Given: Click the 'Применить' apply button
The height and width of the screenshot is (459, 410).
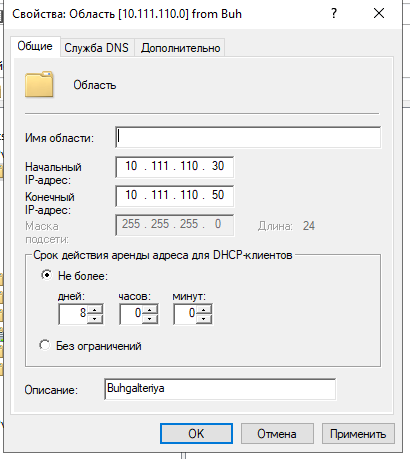Looking at the screenshot, I should [358, 434].
